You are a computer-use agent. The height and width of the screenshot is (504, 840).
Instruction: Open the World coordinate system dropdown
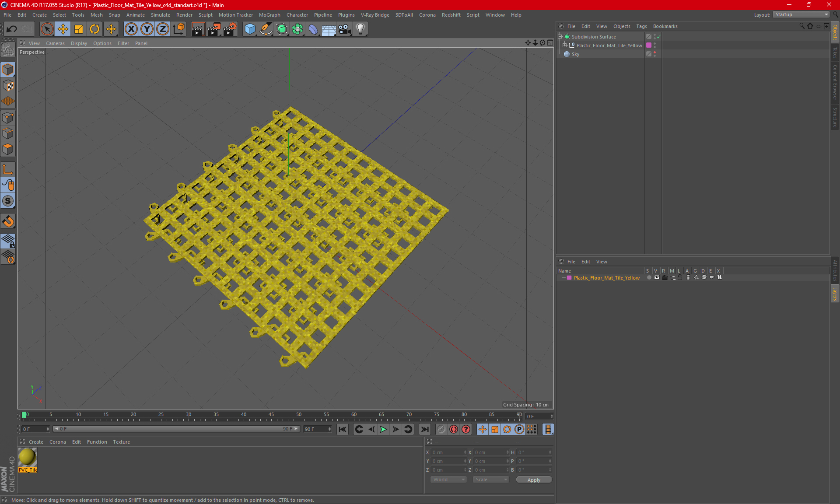pyautogui.click(x=448, y=479)
